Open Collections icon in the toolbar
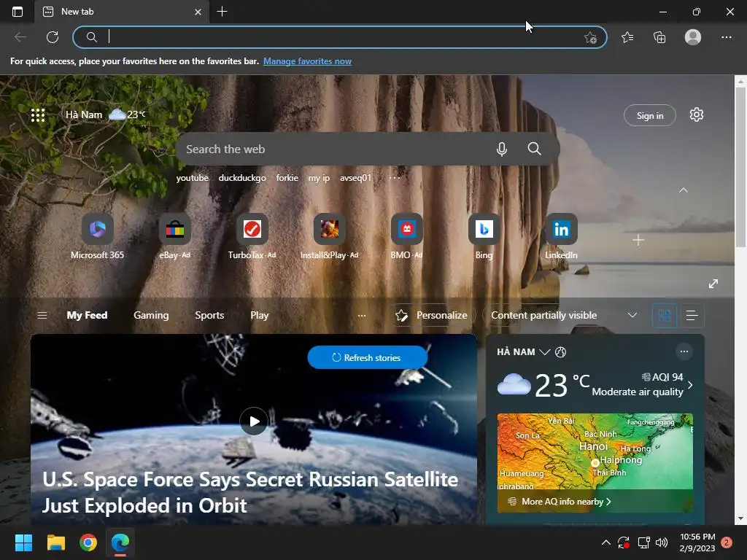 click(659, 37)
